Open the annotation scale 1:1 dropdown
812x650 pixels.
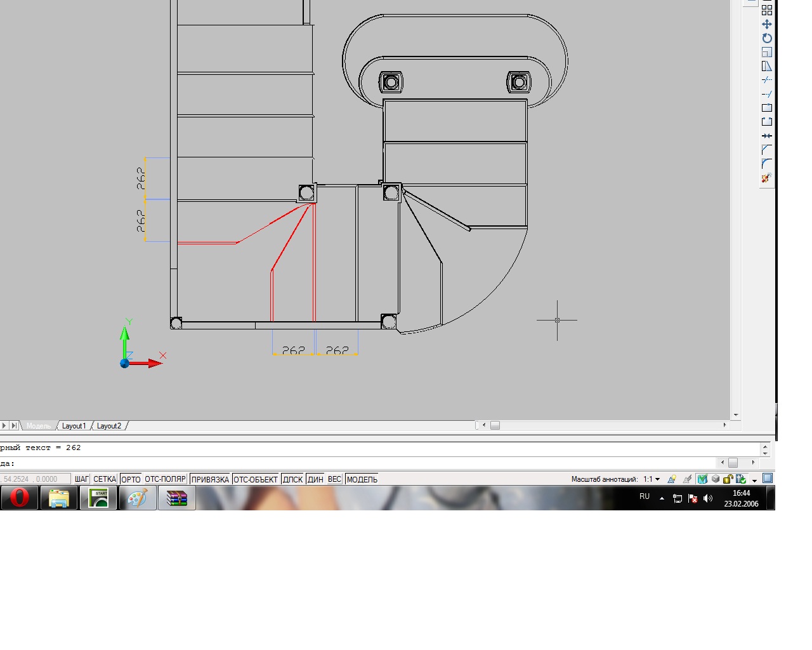pos(652,479)
